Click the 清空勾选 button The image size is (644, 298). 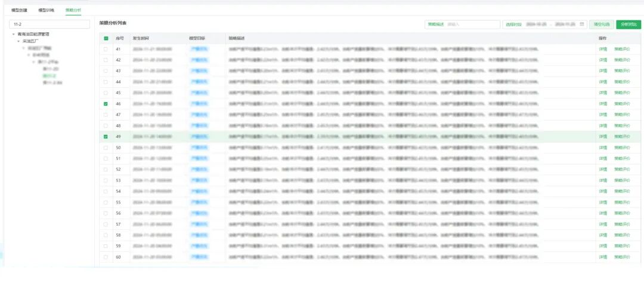(x=601, y=24)
